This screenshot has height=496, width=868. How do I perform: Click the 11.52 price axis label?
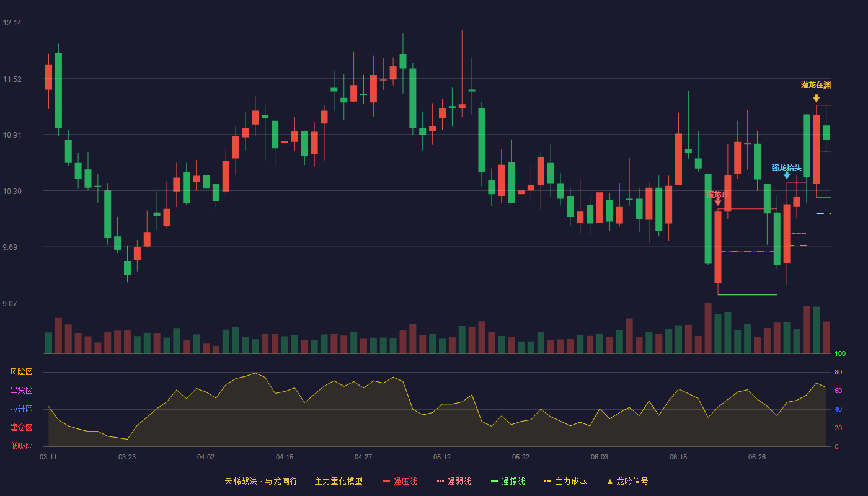(12, 79)
